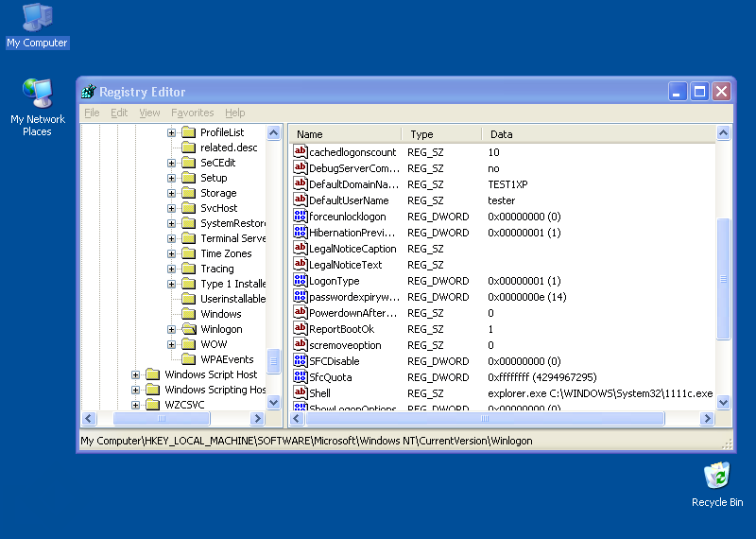756x539 pixels.
Task: Click the values pane vertical scrollbar thumb
Action: (x=723, y=279)
